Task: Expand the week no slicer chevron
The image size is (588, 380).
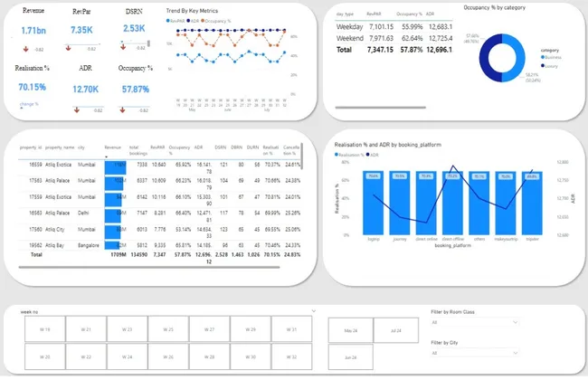Action: pyautogui.click(x=314, y=311)
